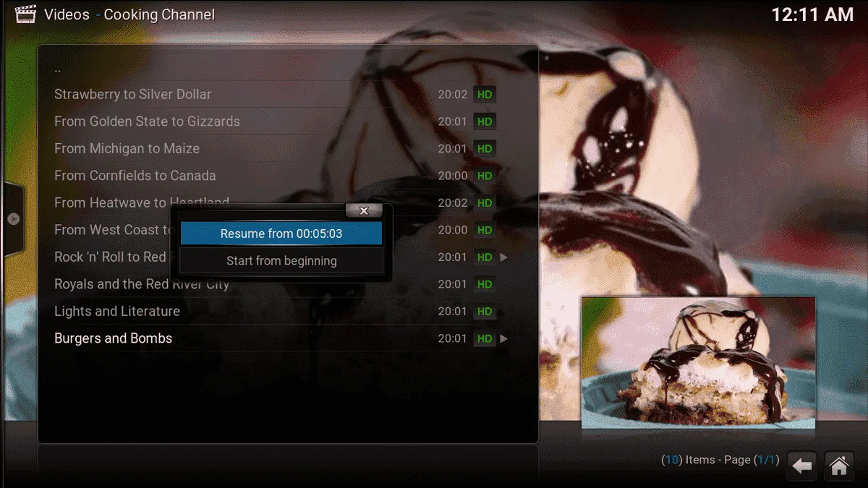The width and height of the screenshot is (868, 488).
Task: Select Strawberry to Silver Dollar episode
Action: (x=288, y=94)
